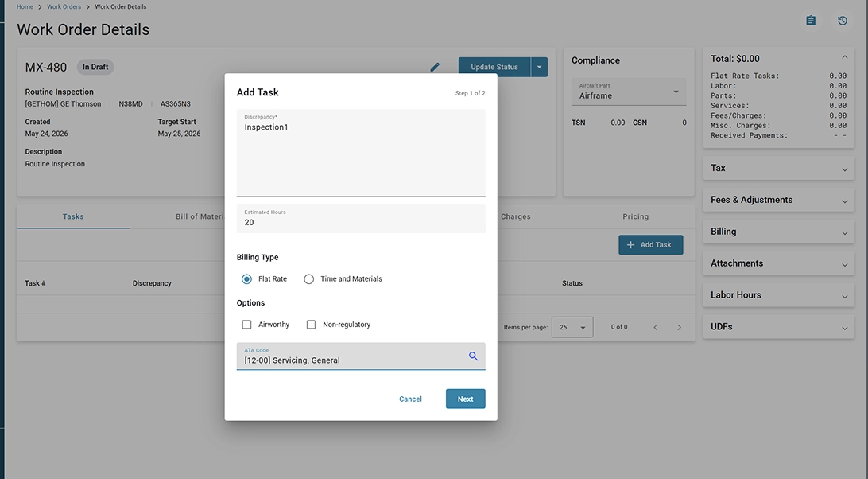Viewport: 868px width, 479px height.
Task: Collapse the Total summary panel
Action: [845, 57]
